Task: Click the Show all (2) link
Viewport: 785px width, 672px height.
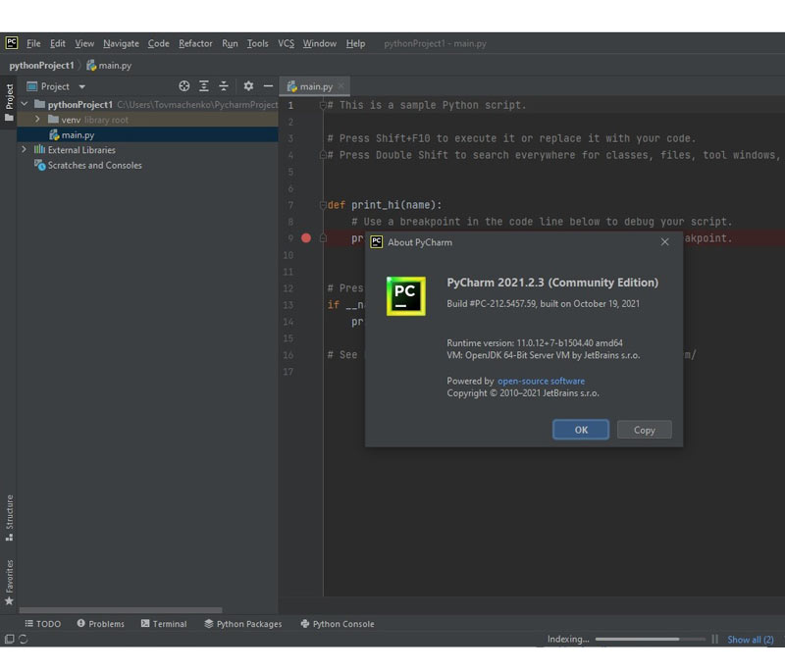Action: point(750,640)
